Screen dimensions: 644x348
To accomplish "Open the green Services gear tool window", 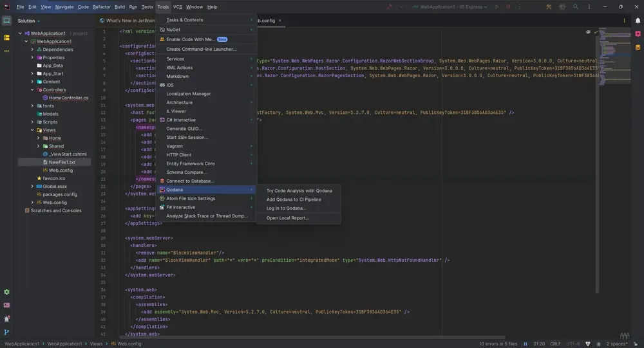I will point(6,292).
